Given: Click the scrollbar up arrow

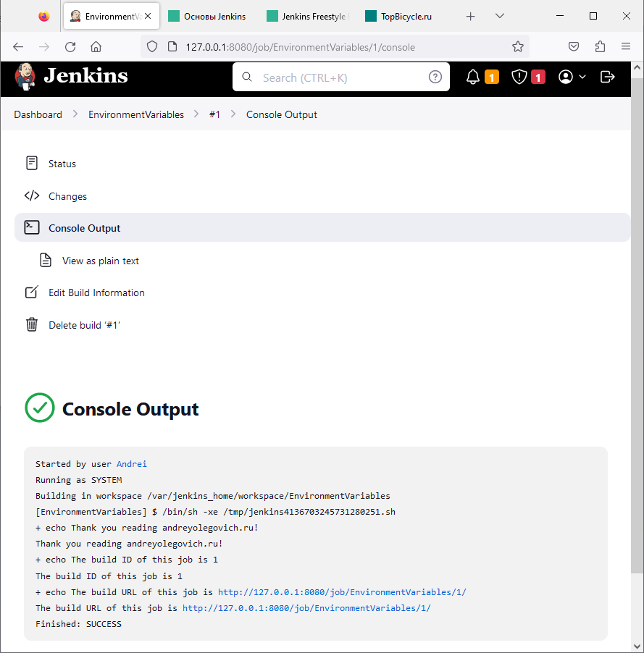Looking at the screenshot, I should point(637,67).
